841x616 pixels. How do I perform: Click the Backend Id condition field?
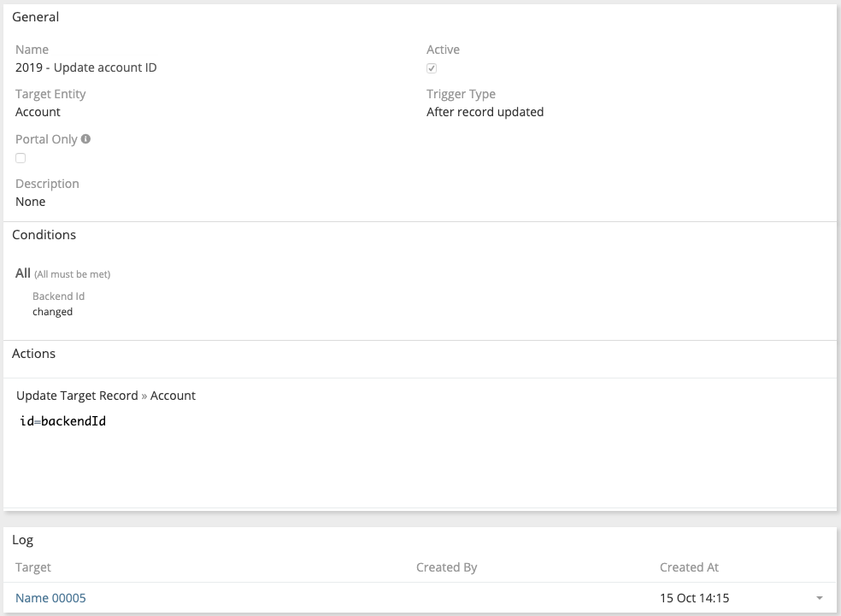(58, 296)
